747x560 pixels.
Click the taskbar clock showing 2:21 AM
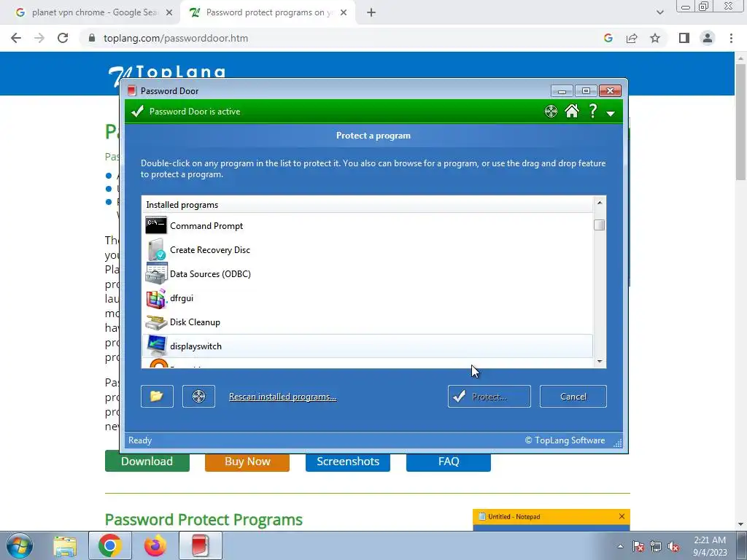(x=710, y=546)
